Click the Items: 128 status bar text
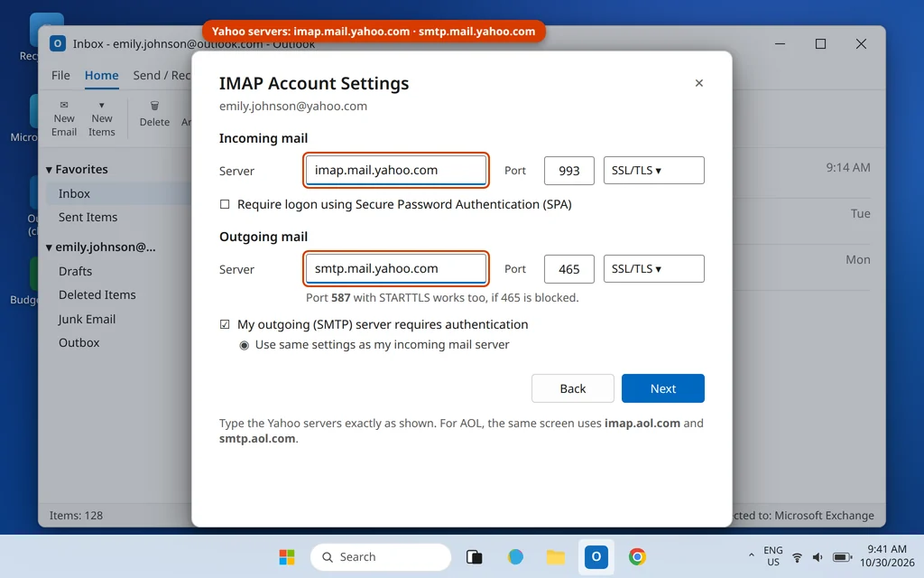This screenshot has height=578, width=924. [x=76, y=516]
